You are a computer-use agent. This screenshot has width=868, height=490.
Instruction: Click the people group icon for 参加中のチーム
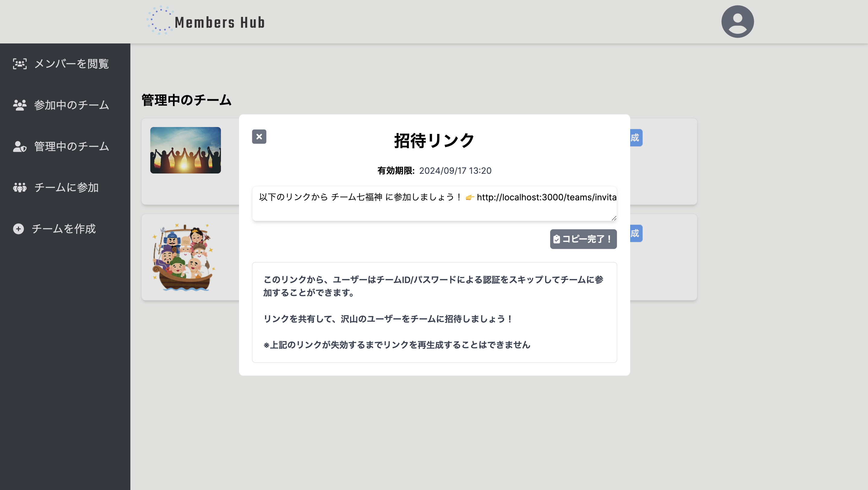pos(20,105)
